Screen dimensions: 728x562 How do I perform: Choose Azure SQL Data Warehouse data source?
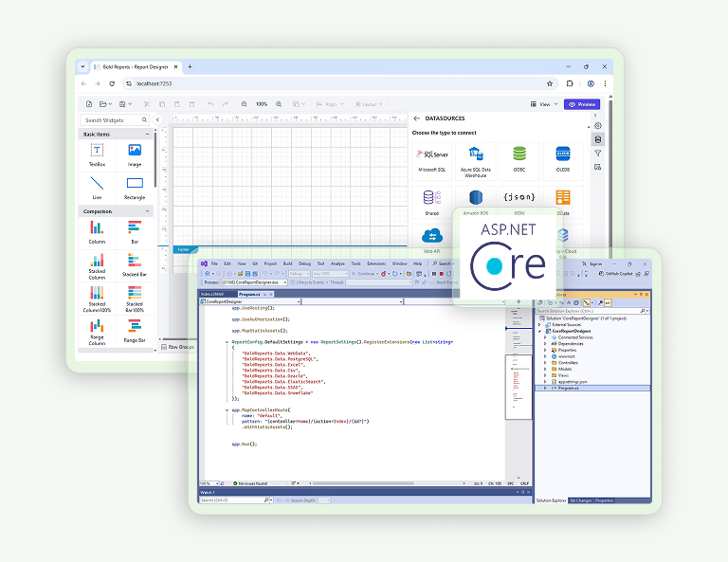[476, 161]
